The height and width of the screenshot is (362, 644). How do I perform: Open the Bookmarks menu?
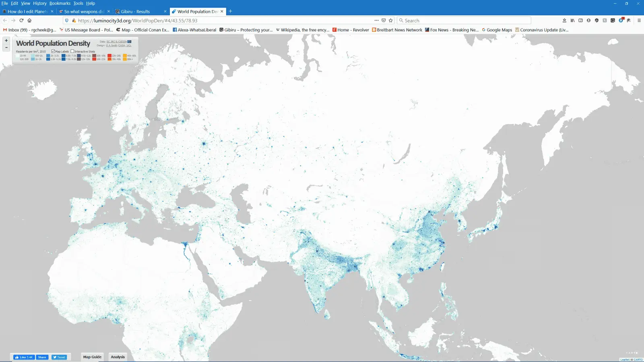(x=60, y=3)
